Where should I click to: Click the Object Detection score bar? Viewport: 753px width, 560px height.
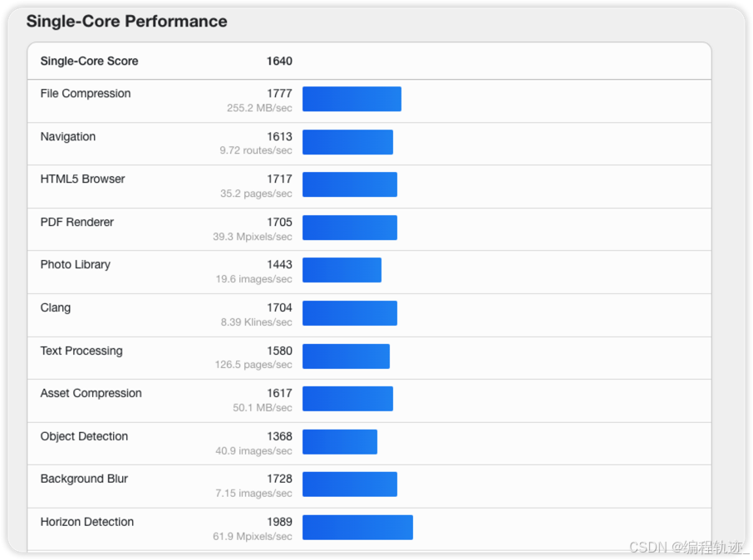[339, 442]
